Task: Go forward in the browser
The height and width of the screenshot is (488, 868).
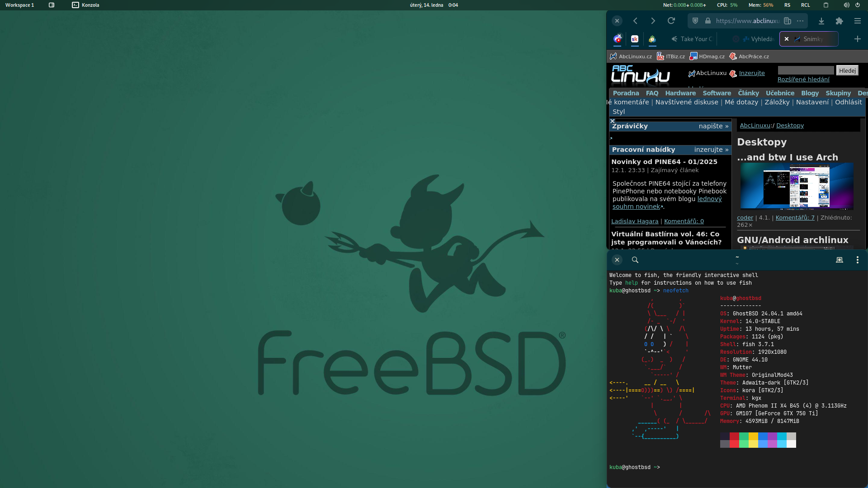Action: click(653, 21)
